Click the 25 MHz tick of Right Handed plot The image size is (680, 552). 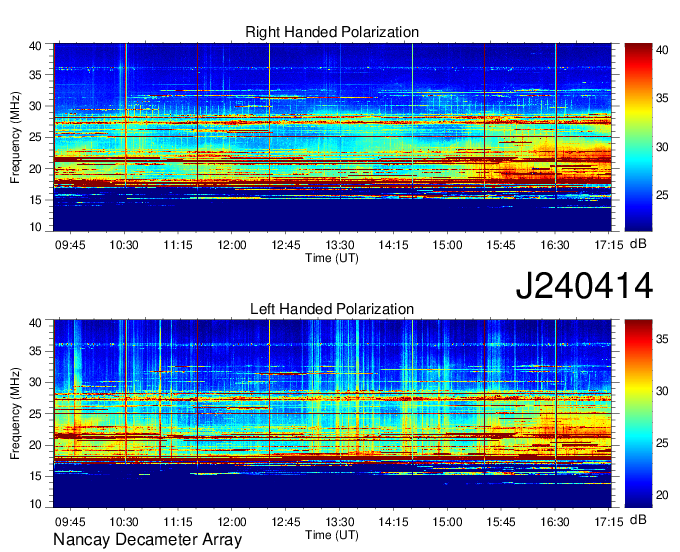click(x=35, y=137)
